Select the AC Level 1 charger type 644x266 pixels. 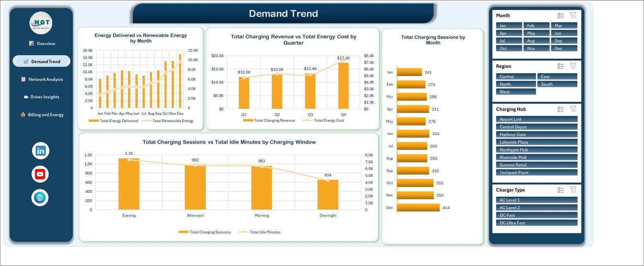(x=537, y=200)
